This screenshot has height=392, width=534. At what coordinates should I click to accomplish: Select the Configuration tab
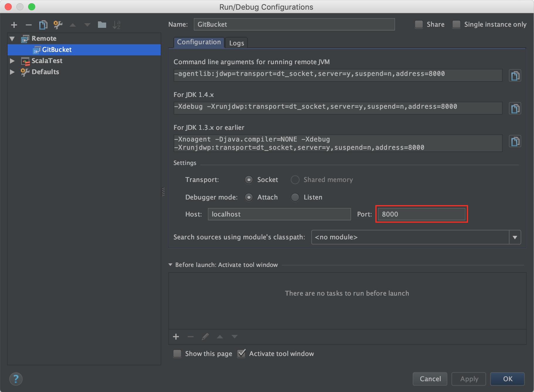coord(199,42)
